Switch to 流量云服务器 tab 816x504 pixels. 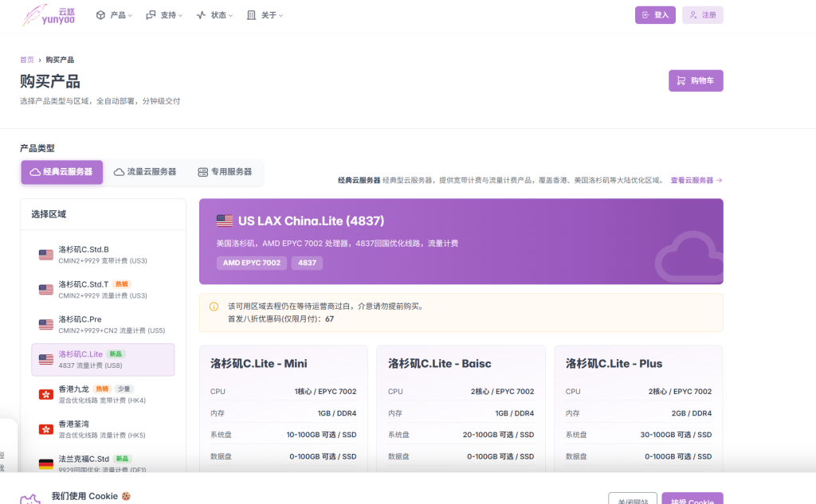(145, 172)
